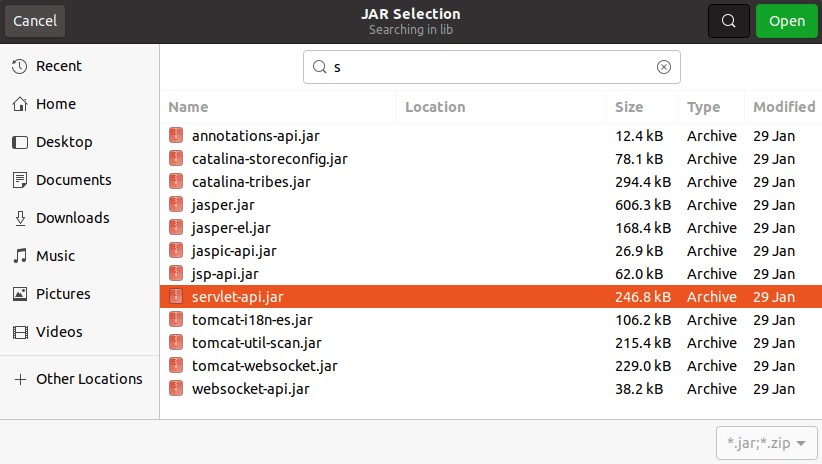Screen dimensions: 822x464
Task: Go to Home folder in sidebar
Action: click(x=55, y=104)
